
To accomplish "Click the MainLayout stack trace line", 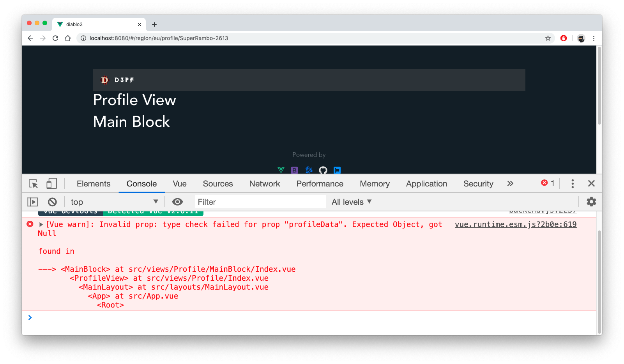I will click(173, 287).
